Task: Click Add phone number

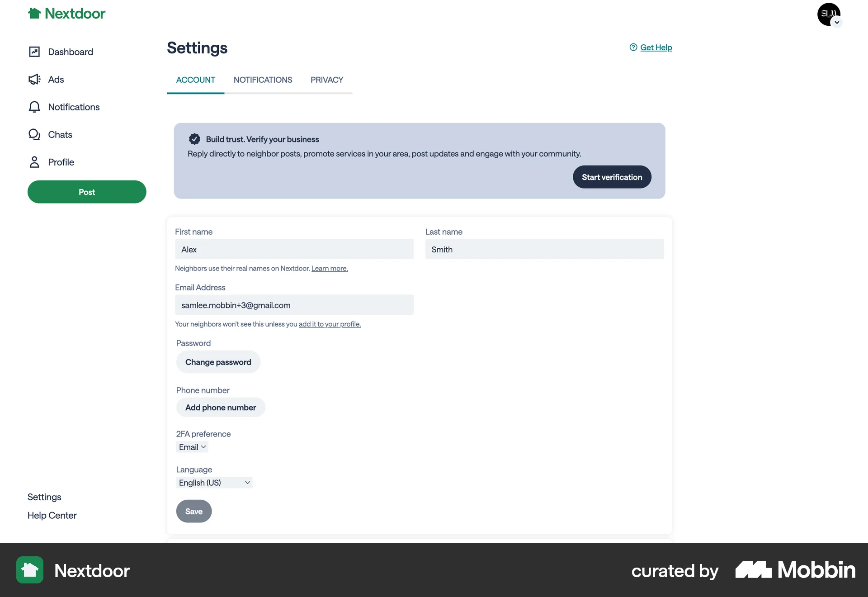Action: click(220, 407)
